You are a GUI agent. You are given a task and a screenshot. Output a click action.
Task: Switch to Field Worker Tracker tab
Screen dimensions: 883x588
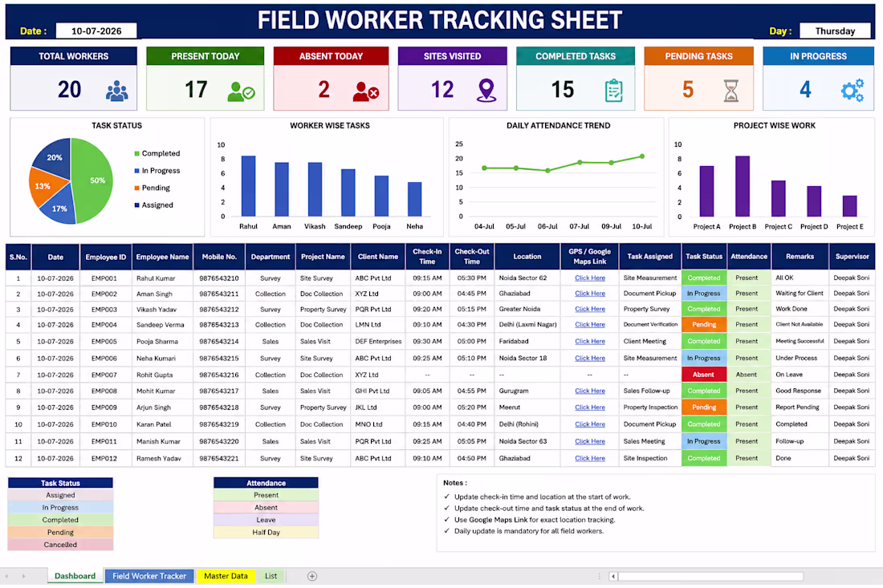pos(149,576)
